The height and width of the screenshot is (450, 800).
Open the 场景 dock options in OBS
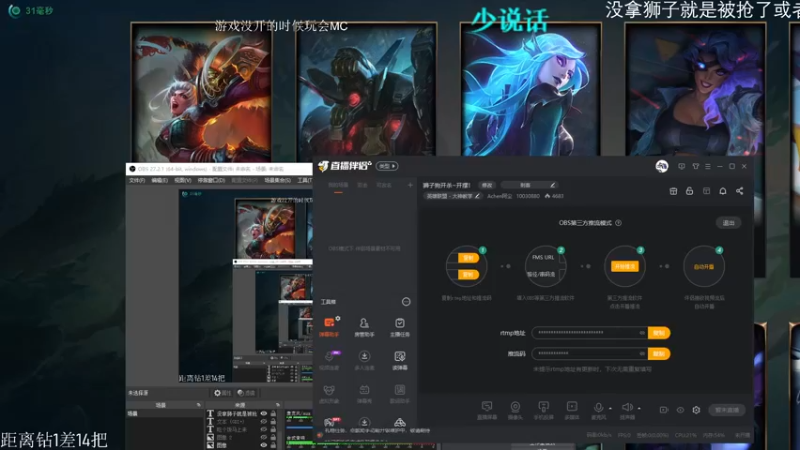pos(198,405)
